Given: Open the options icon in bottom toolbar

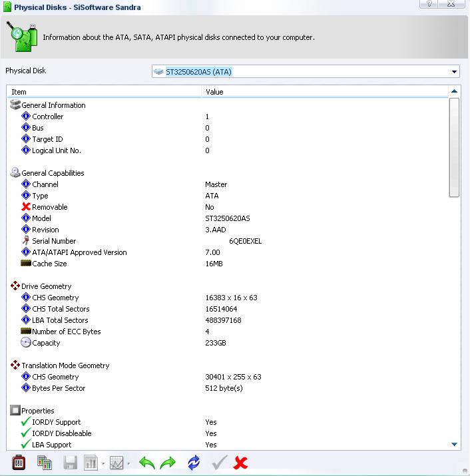Looking at the screenshot, I should 19,463.
